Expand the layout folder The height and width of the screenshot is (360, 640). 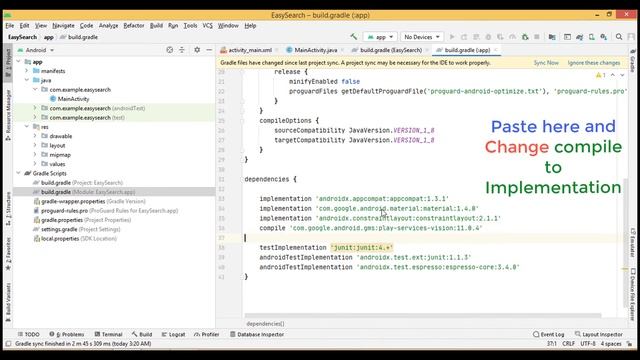(x=35, y=145)
